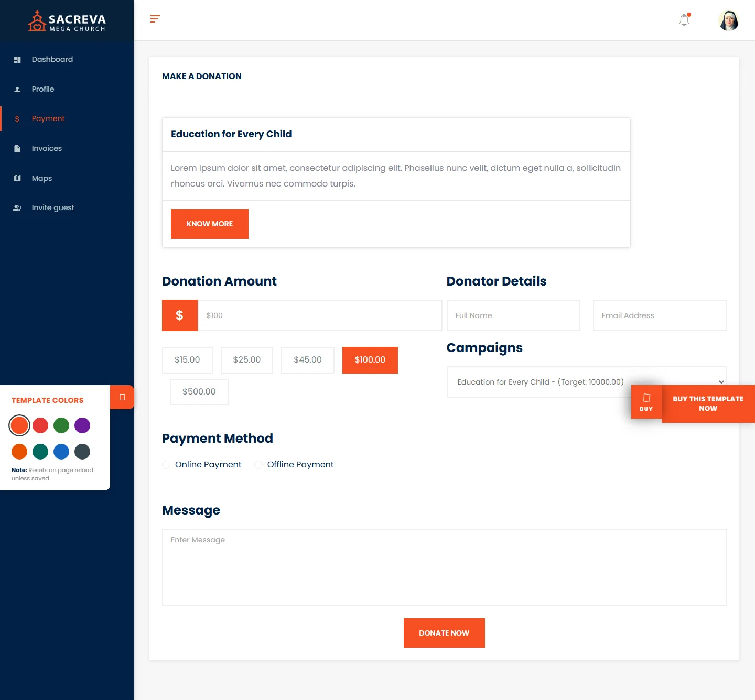
Task: Select Offline Payment radio button
Action: click(x=258, y=465)
